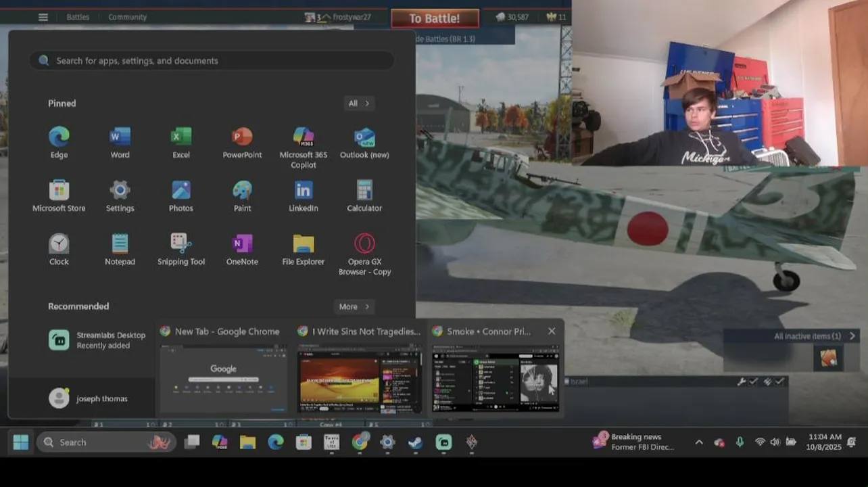868x487 pixels.
Task: Click the microphone icon in system tray
Action: 740,442
